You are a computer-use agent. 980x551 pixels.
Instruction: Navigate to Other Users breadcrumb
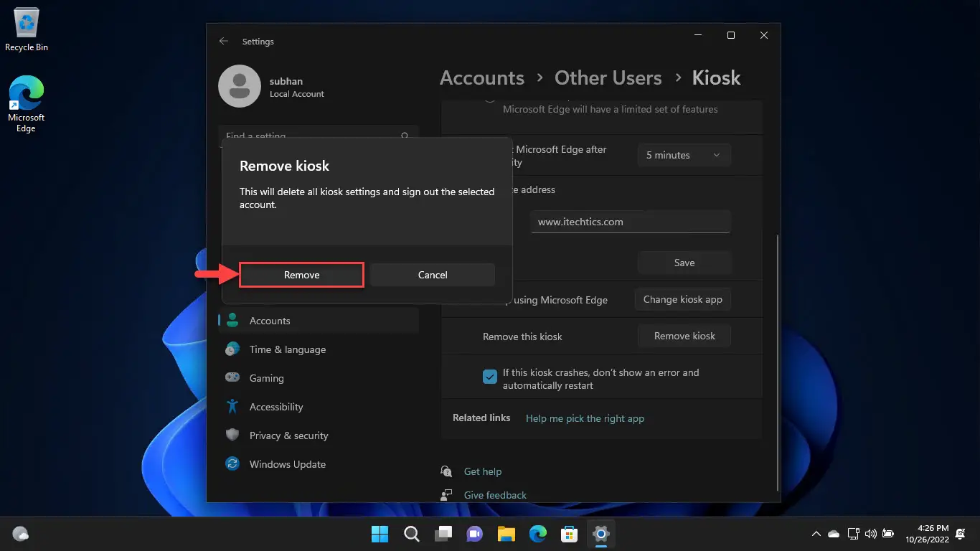point(608,77)
